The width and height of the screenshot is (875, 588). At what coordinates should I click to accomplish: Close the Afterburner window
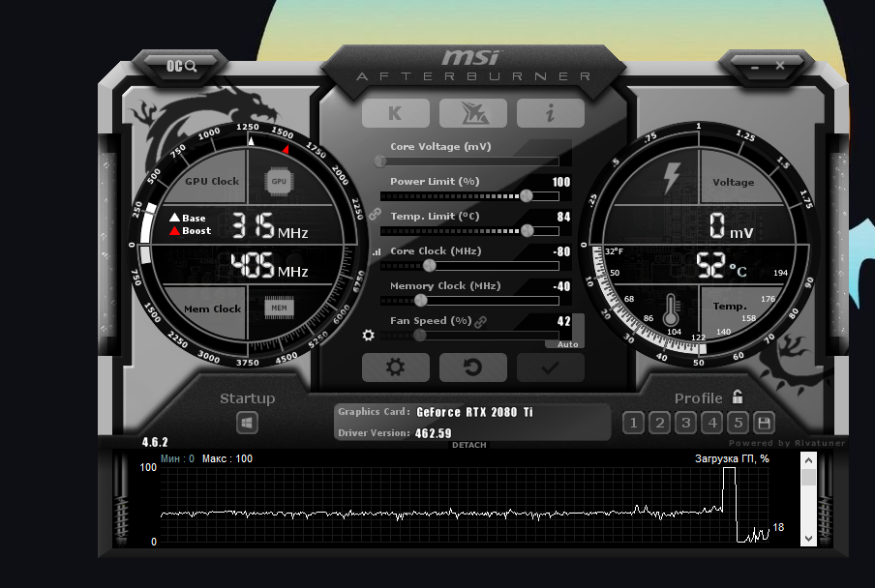pos(780,66)
